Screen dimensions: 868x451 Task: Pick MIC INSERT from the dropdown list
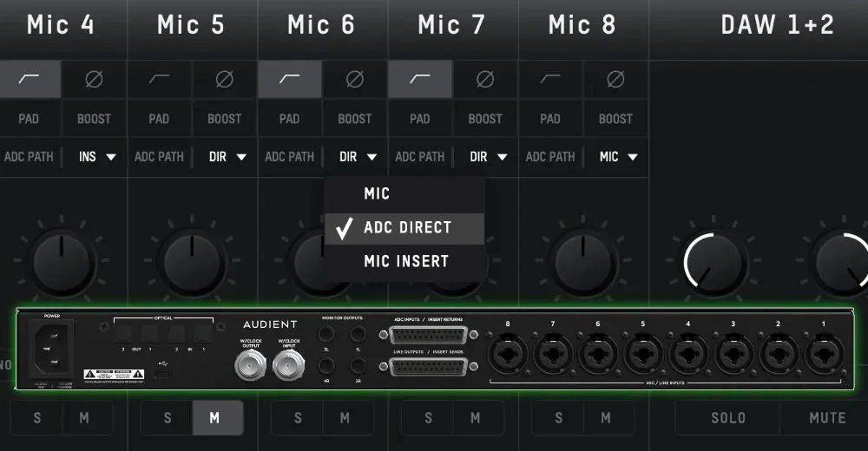click(x=404, y=261)
